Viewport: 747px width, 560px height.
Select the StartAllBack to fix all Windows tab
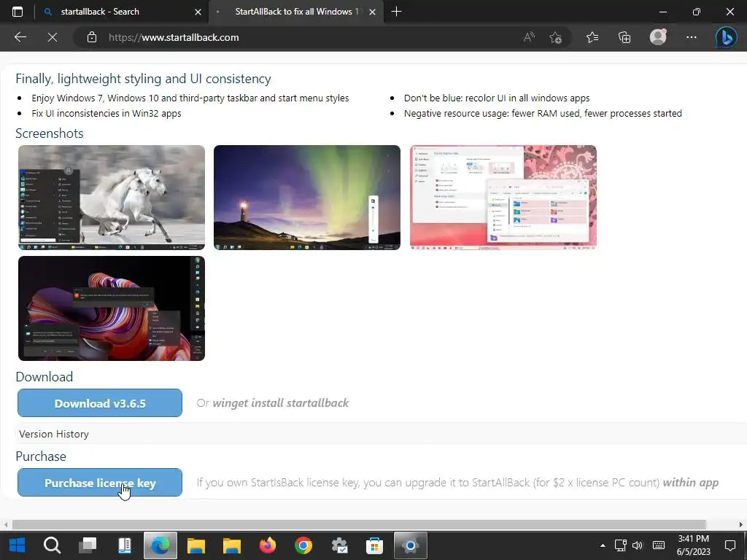coord(295,12)
